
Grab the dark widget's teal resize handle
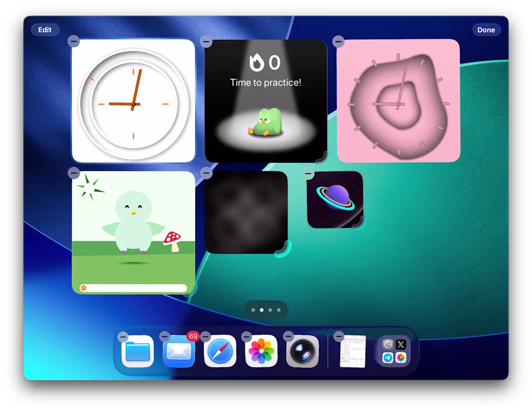284,250
